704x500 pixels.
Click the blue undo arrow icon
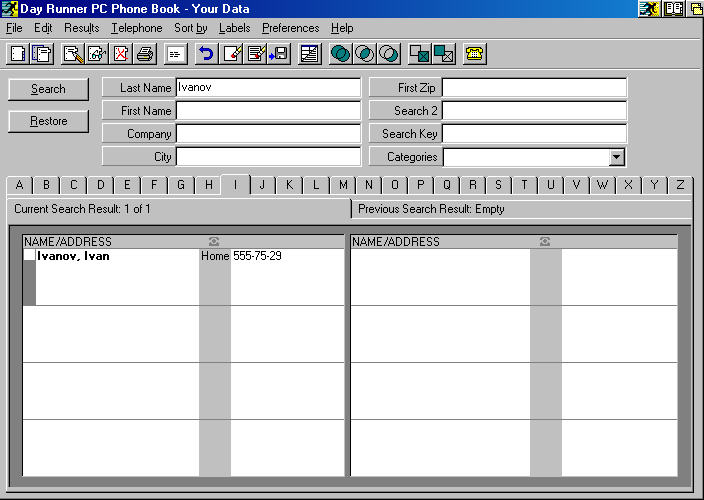pos(207,54)
